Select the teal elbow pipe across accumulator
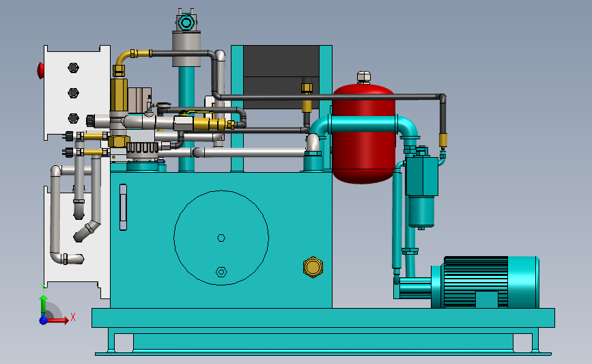 coord(364,124)
